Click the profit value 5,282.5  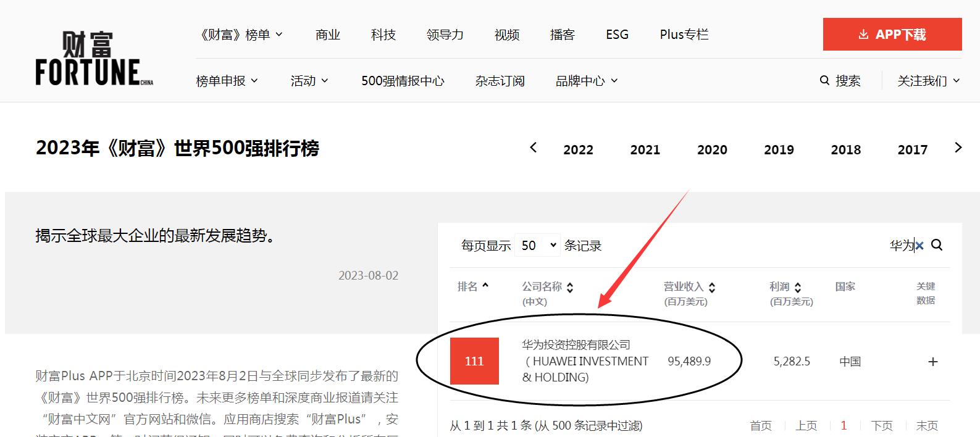click(792, 361)
